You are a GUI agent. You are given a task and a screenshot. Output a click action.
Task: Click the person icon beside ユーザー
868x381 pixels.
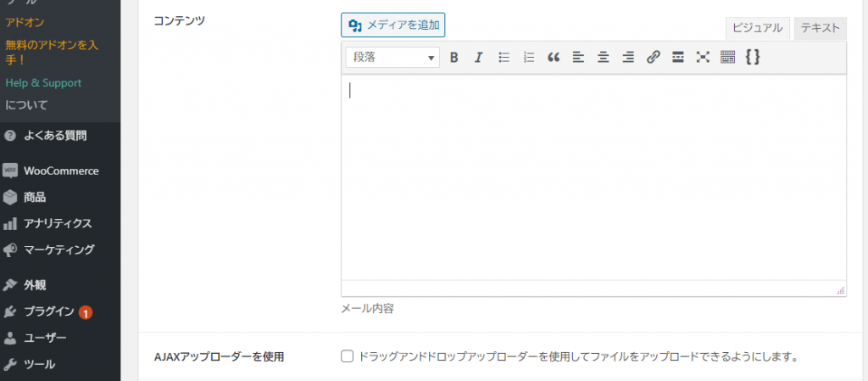tap(10, 338)
